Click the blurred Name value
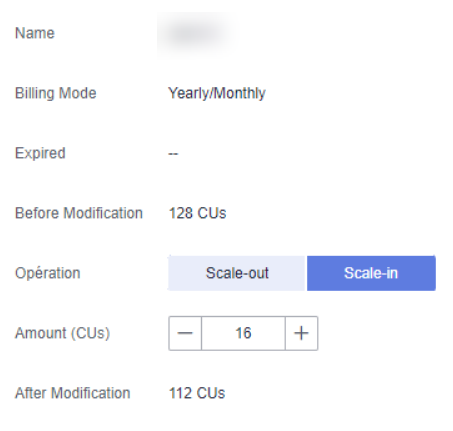The image size is (453, 431). point(196,33)
